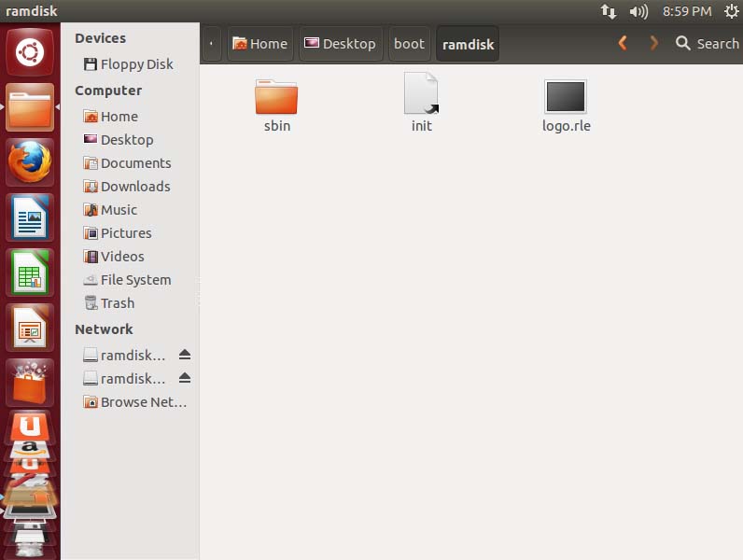Open Amazon launcher icon

point(29,450)
